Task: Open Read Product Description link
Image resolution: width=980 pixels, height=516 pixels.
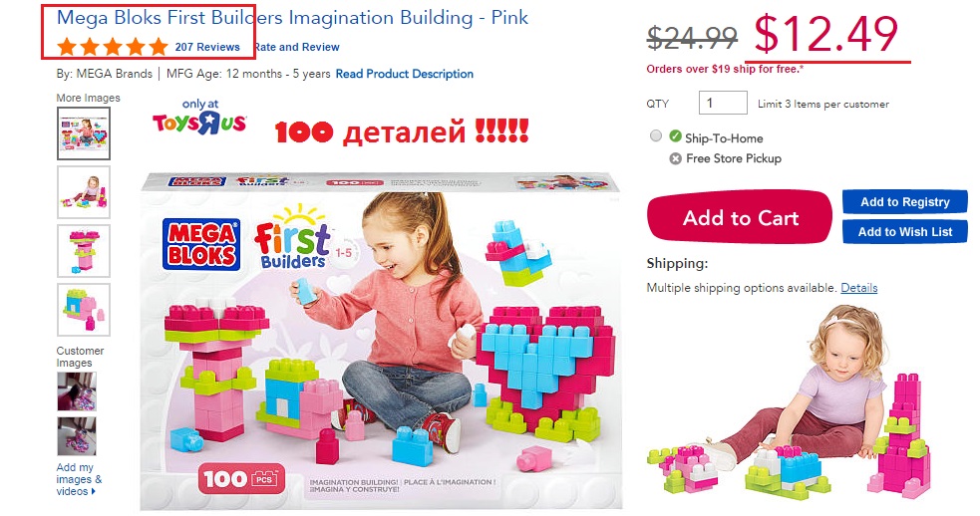Action: (x=405, y=74)
